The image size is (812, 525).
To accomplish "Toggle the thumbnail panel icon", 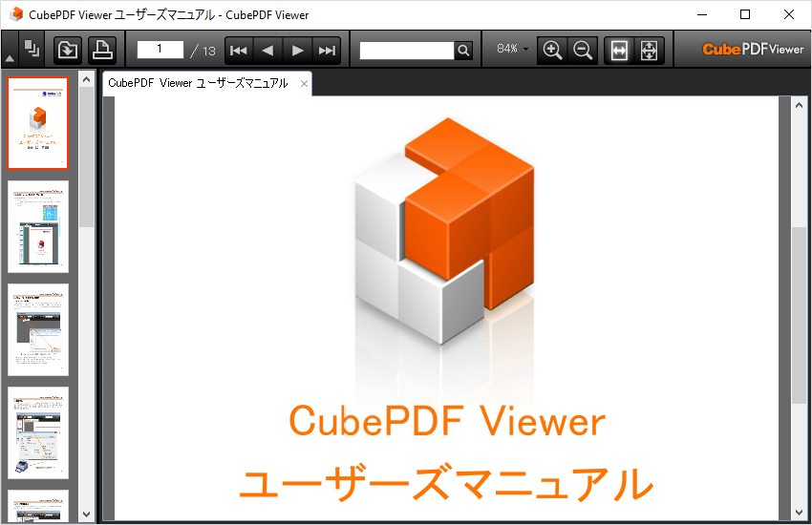I will coord(32,49).
